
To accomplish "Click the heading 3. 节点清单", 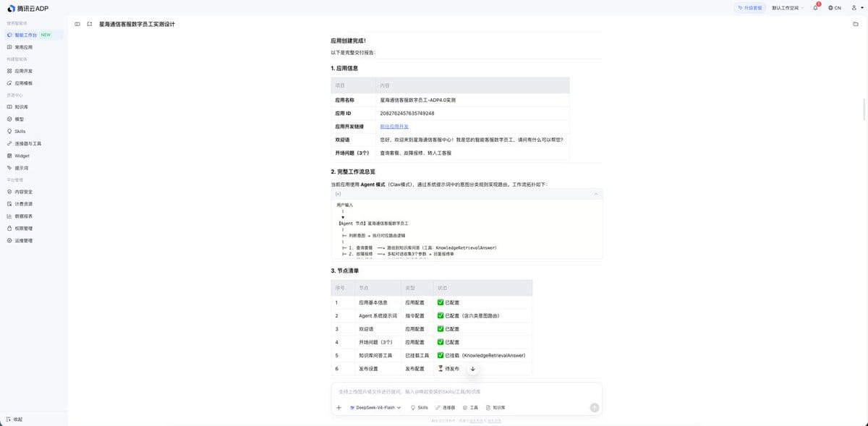I will click(345, 270).
